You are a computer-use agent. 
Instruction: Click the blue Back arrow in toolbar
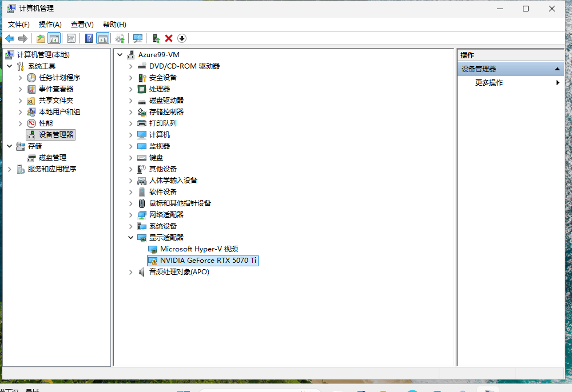pyautogui.click(x=10, y=38)
